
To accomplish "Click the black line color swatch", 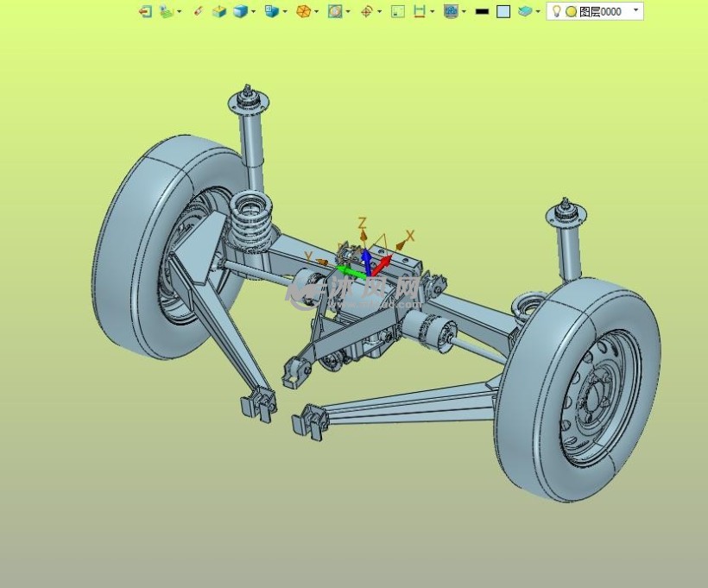I will (482, 12).
